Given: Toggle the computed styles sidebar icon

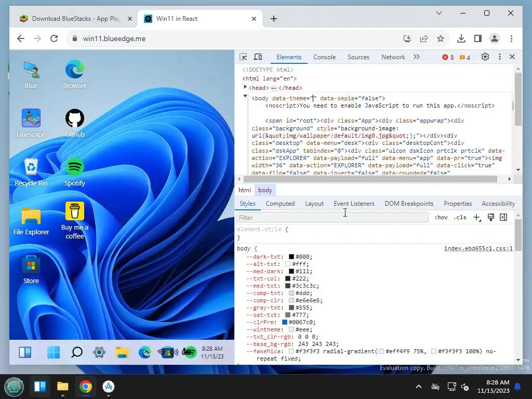Looking at the screenshot, I should coord(503,218).
